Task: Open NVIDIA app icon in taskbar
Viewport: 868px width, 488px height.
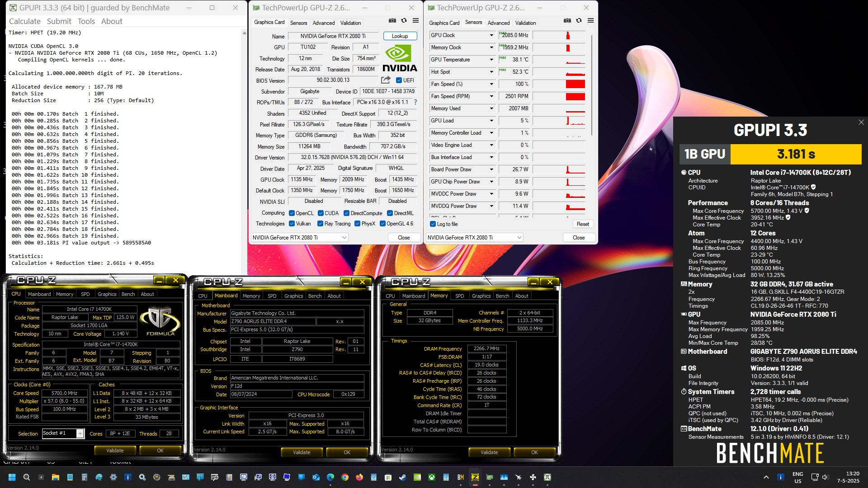Action: [x=417, y=477]
